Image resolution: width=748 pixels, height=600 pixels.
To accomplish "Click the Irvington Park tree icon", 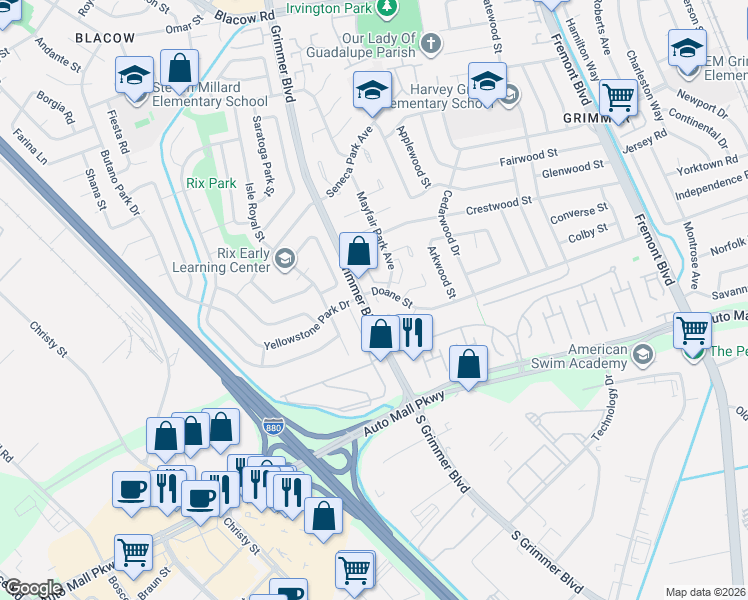I will pos(384,7).
